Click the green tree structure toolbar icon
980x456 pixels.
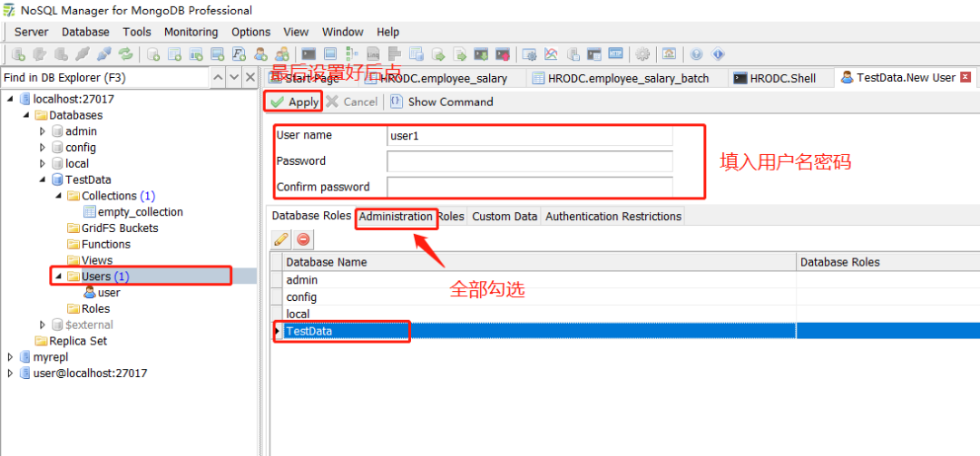pyautogui.click(x=351, y=53)
